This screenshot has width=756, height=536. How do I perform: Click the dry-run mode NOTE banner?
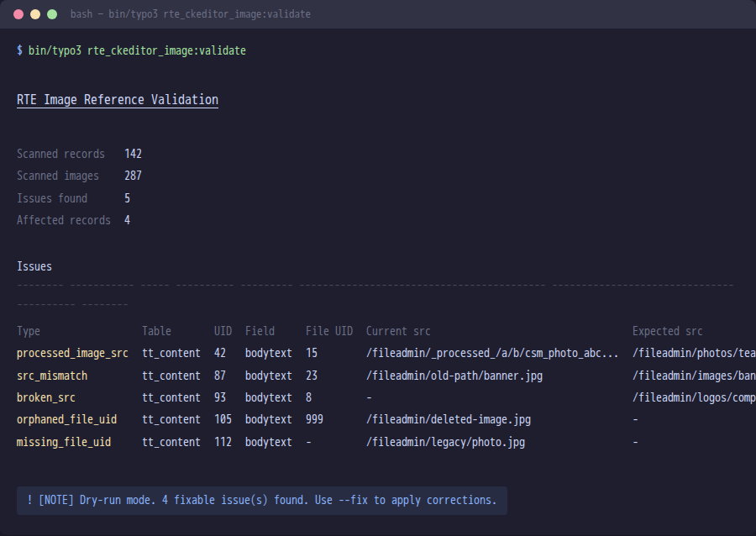[x=260, y=500]
